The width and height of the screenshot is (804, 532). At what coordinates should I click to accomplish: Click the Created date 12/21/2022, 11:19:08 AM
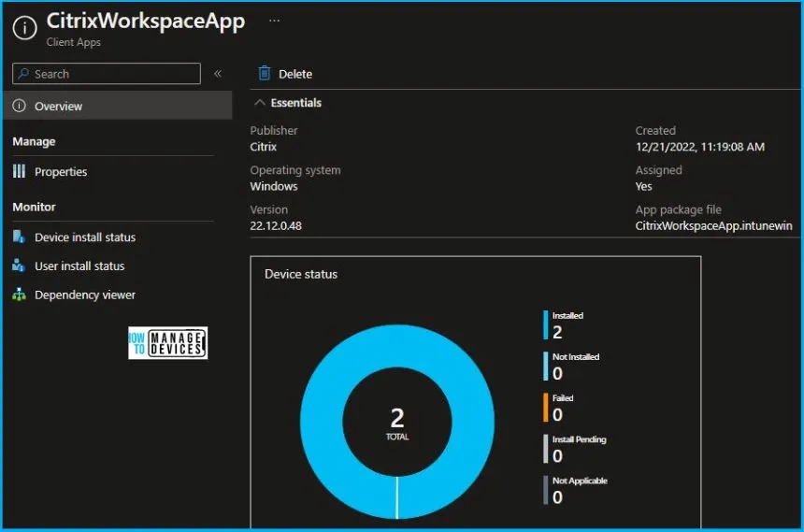700,147
